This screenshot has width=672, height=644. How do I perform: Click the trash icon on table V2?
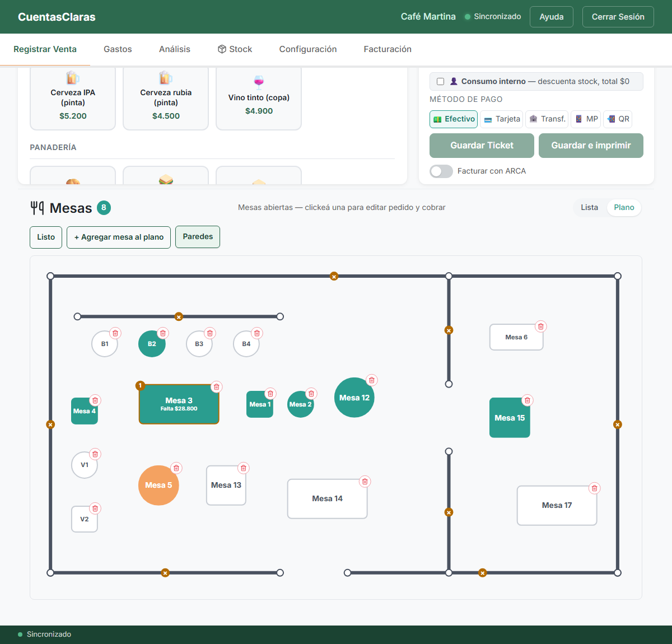click(95, 508)
